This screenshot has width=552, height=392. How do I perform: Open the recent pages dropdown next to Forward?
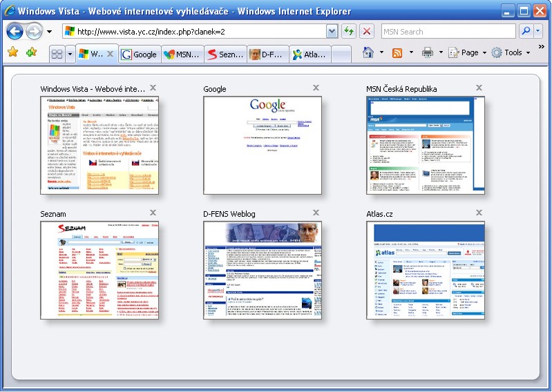tap(49, 32)
